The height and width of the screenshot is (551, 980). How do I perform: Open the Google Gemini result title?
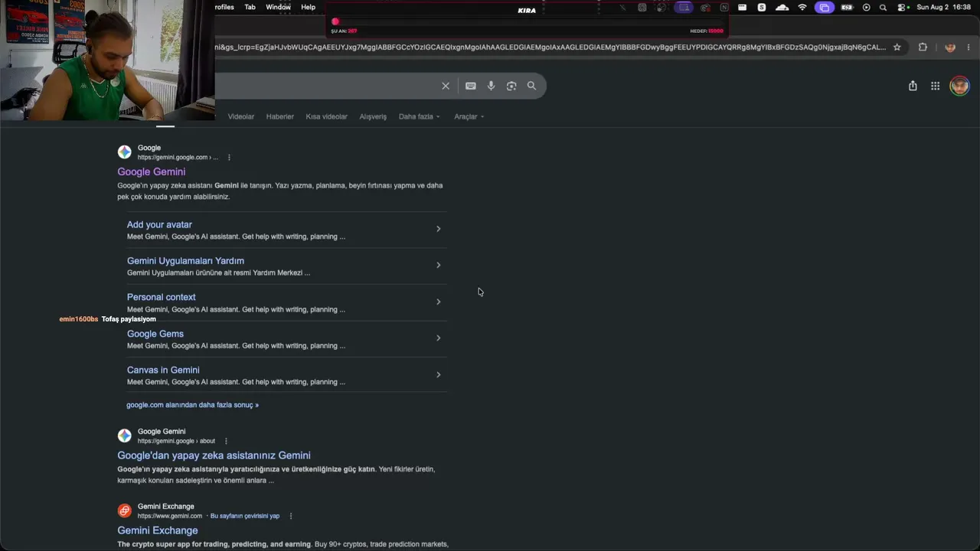152,172
